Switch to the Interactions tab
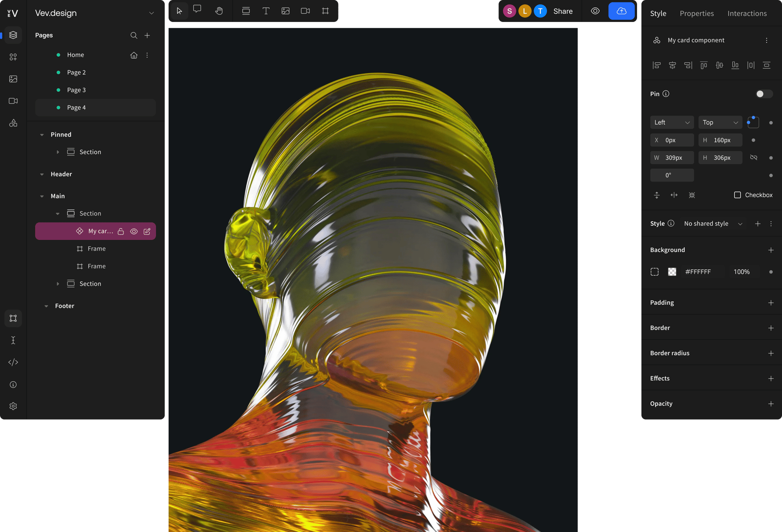Viewport: 782px width, 532px height. (x=747, y=13)
